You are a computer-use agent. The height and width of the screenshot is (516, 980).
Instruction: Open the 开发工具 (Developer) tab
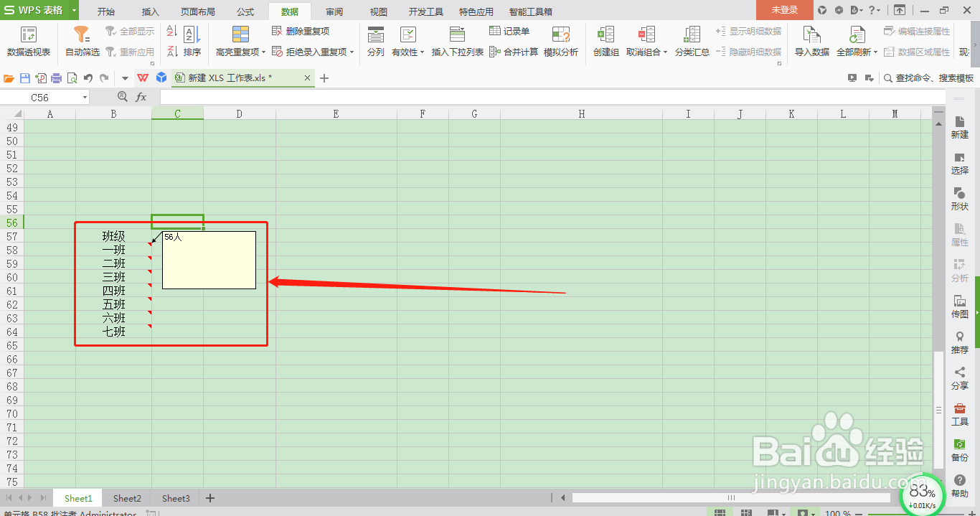(425, 11)
